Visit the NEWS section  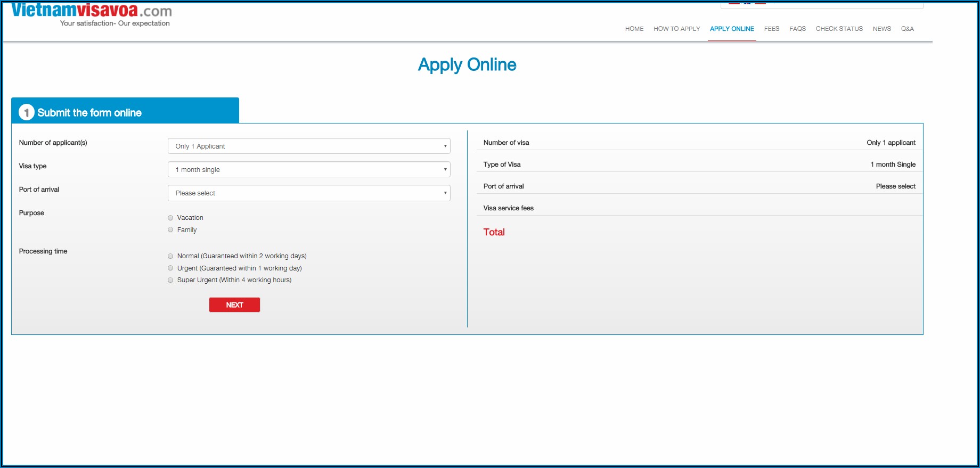pos(881,29)
